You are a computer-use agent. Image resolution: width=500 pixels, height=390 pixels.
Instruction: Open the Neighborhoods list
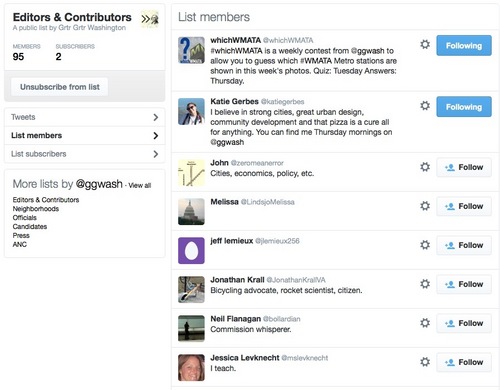tap(36, 209)
